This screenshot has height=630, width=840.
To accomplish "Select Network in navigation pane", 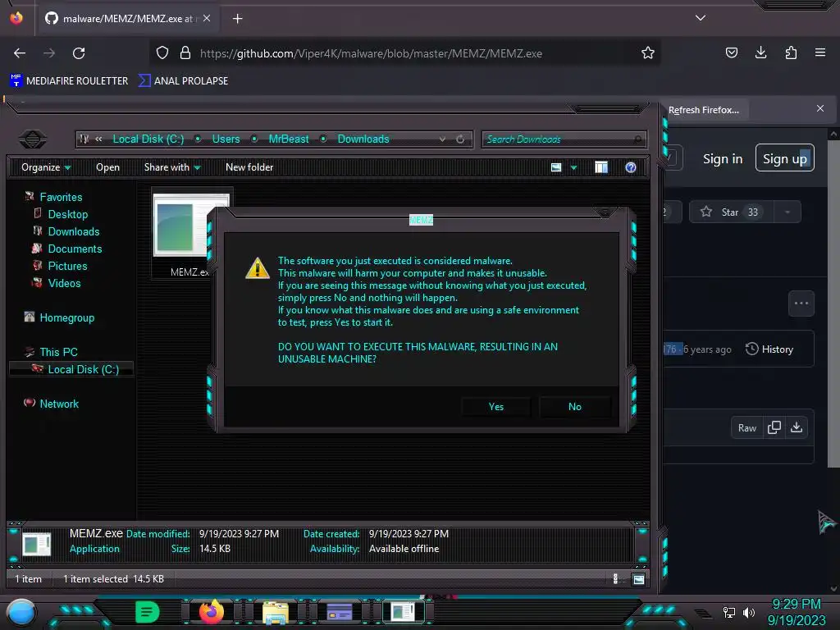I will pyautogui.click(x=59, y=404).
